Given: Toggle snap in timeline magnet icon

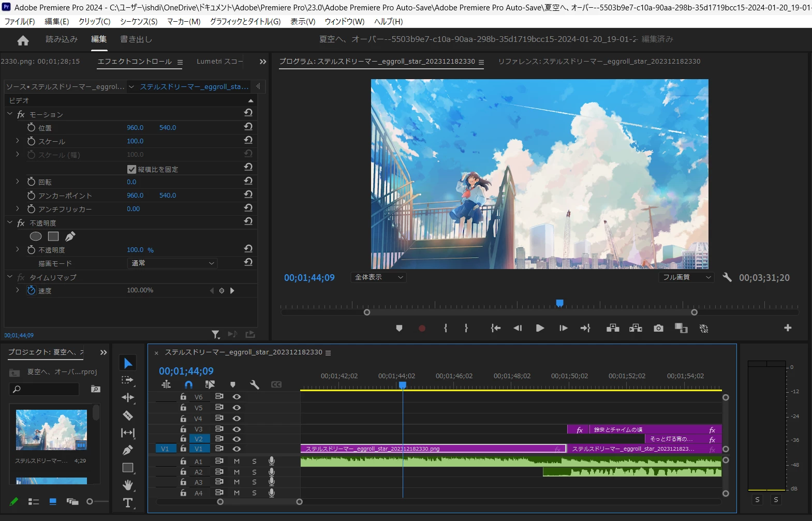Looking at the screenshot, I should point(188,384).
